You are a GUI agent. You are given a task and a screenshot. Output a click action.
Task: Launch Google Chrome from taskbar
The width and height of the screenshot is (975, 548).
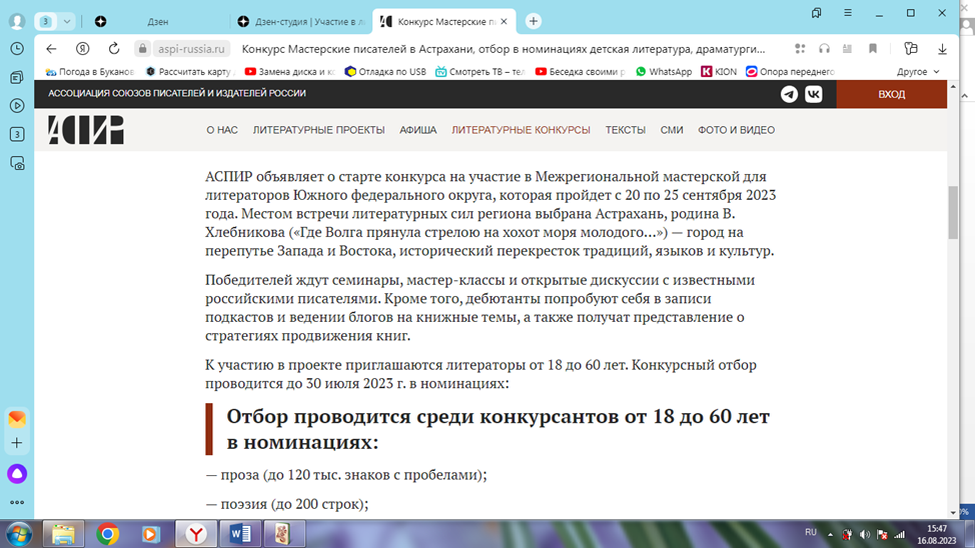coord(108,534)
